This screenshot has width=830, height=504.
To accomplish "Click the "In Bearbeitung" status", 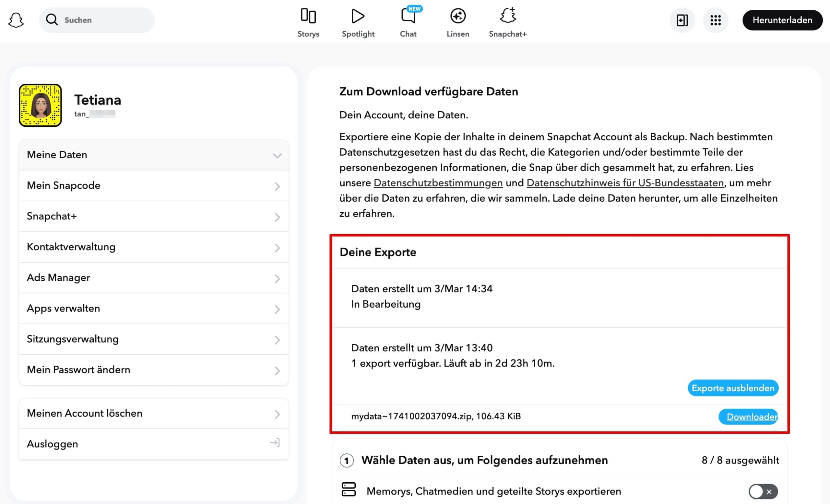I will [x=386, y=304].
